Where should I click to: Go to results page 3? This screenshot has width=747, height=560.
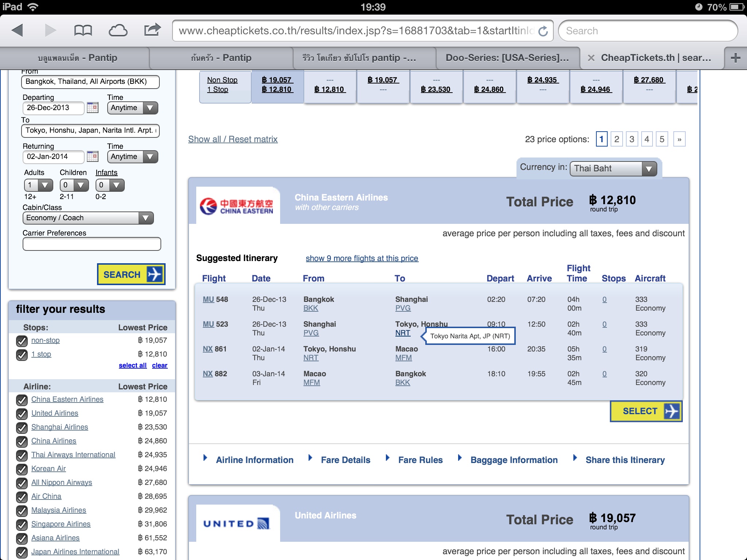coord(632,139)
